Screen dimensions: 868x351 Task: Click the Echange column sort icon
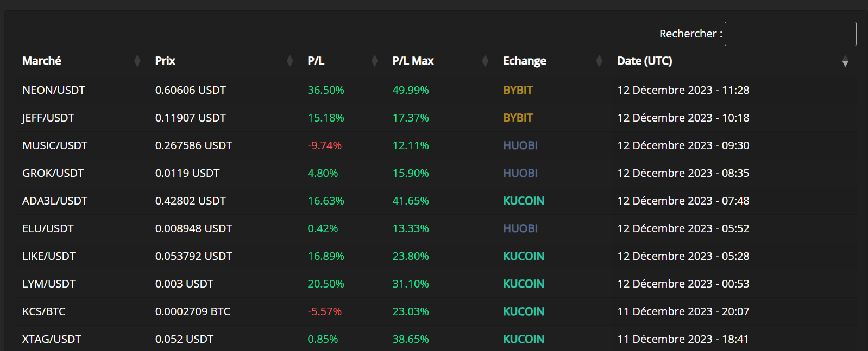pos(599,61)
